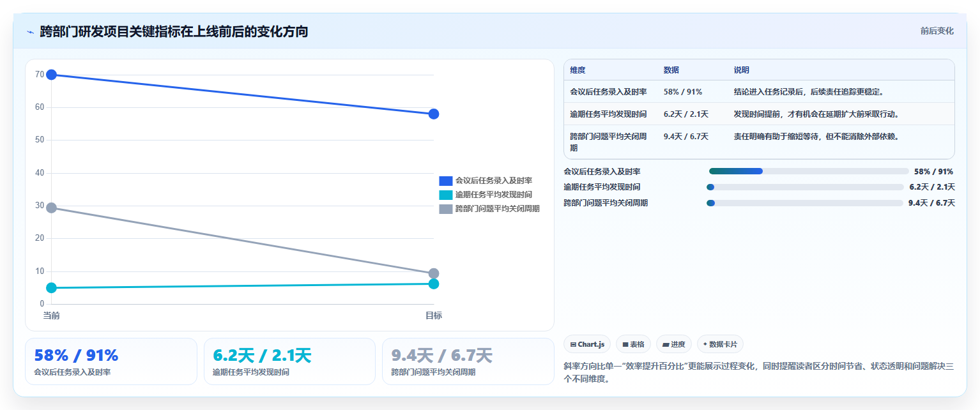Click the gray data point at 目标
Viewport: 980px width, 410px height.
point(434,273)
